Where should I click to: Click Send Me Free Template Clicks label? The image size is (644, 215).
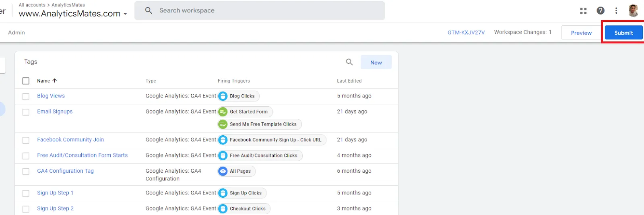tap(263, 124)
